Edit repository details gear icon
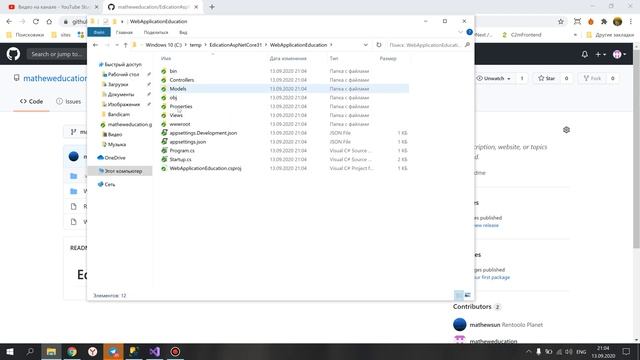The height and width of the screenshot is (360, 640). click(x=566, y=130)
